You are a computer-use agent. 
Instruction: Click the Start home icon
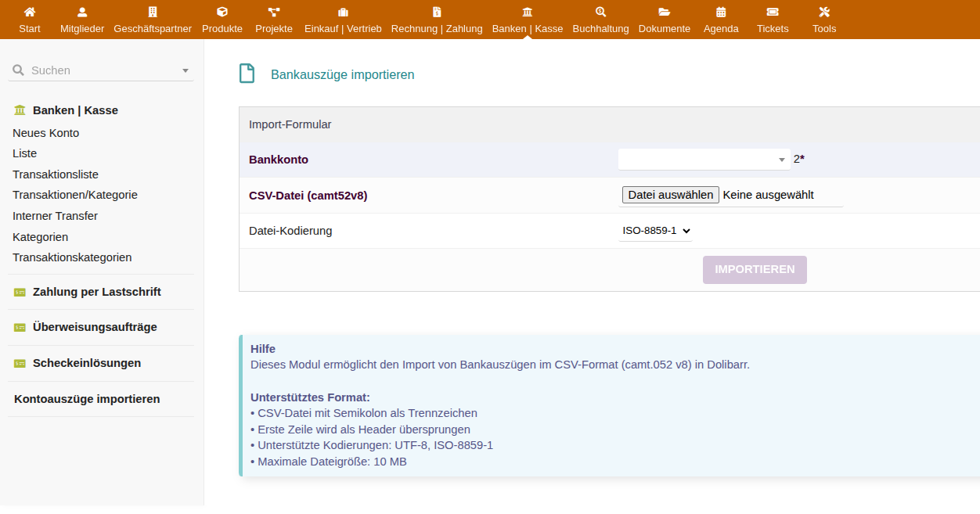pos(30,13)
